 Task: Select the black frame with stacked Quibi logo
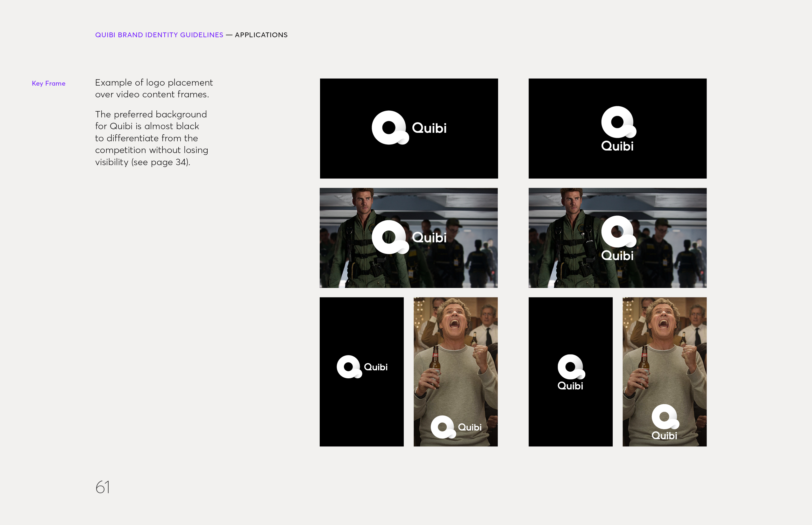coord(617,129)
